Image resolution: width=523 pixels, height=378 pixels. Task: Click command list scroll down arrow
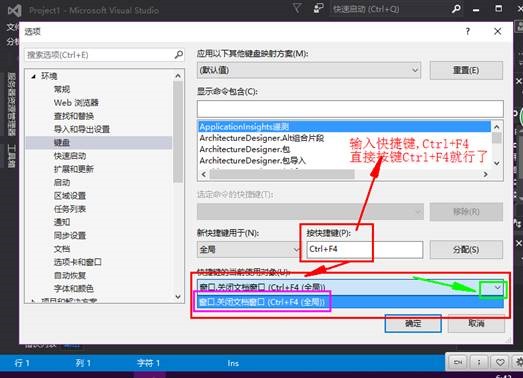pos(497,163)
